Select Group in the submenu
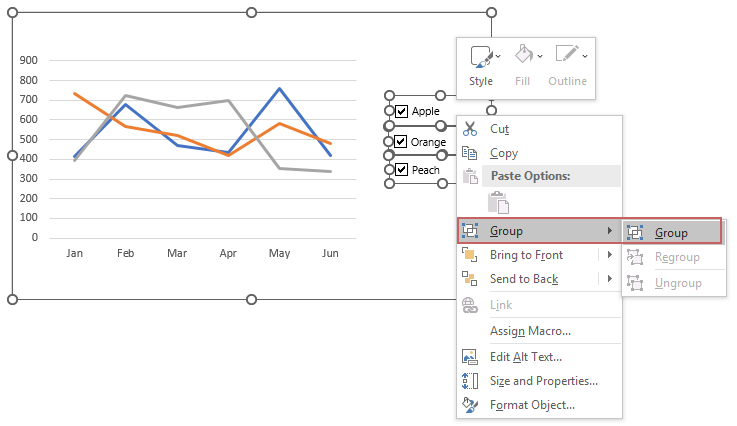This screenshot has height=426, width=737. 673,232
